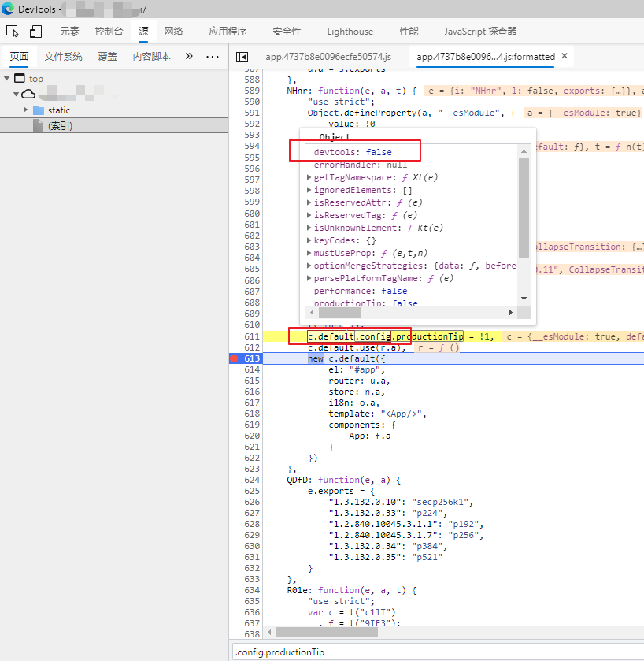Open the 性能 panel tab
The image size is (644, 661).
[409, 32]
